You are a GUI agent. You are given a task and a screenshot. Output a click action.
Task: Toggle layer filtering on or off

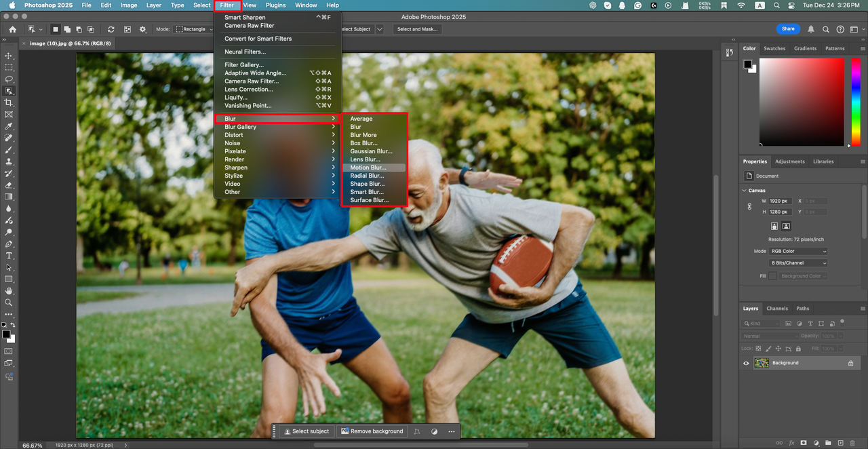pyautogui.click(x=842, y=322)
